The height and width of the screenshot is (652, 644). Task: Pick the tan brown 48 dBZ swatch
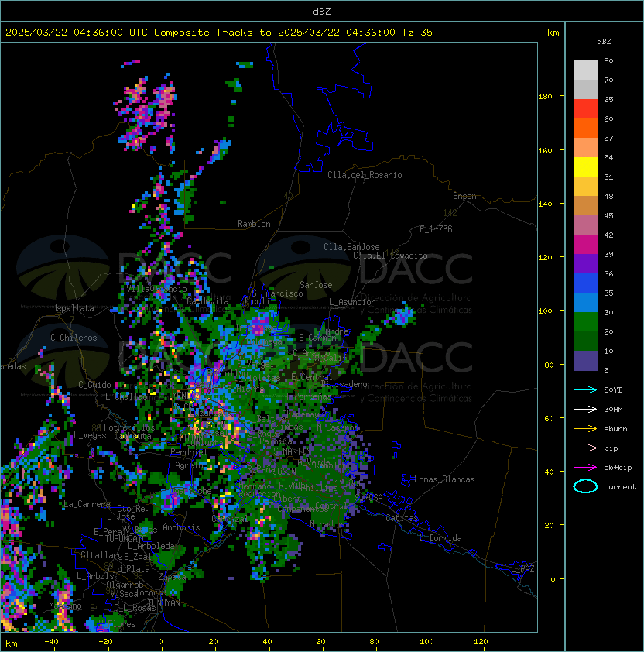pyautogui.click(x=585, y=205)
